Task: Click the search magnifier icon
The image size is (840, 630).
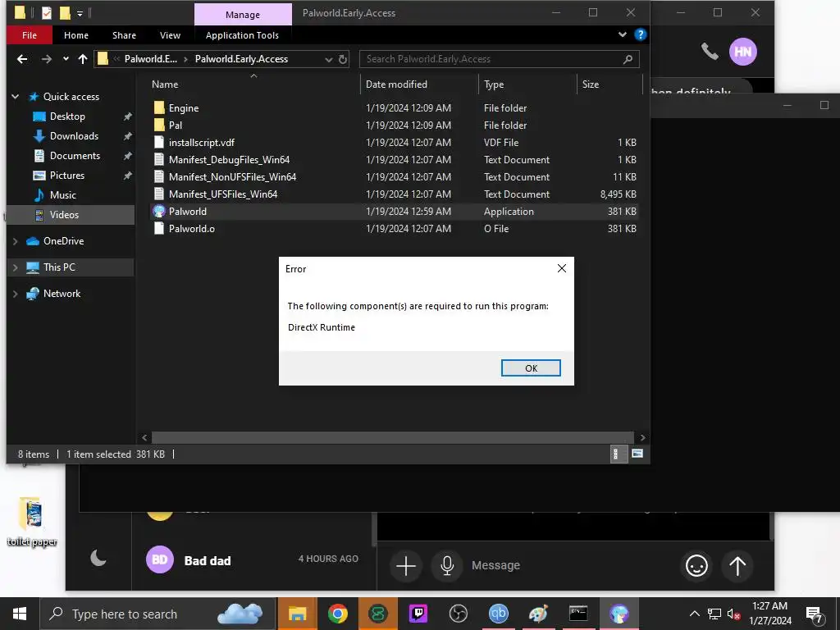Action: coord(628,59)
